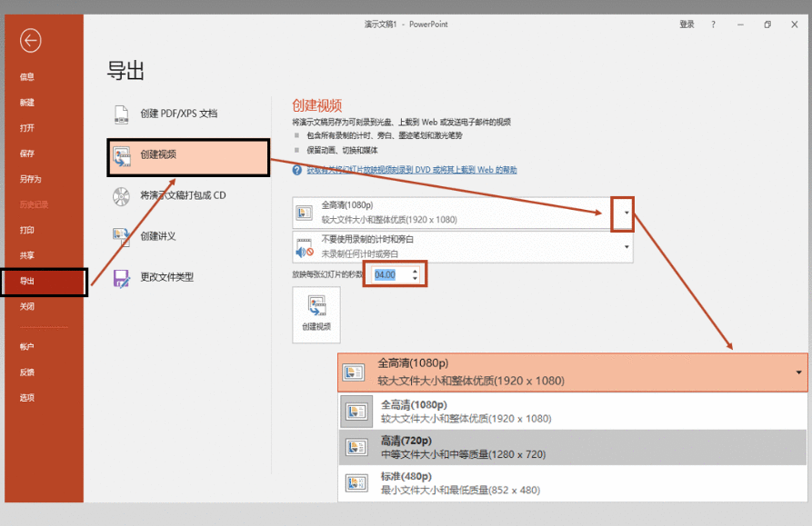Image resolution: width=812 pixels, height=526 pixels.
Task: Click the 登录 sign-in option
Action: [687, 25]
